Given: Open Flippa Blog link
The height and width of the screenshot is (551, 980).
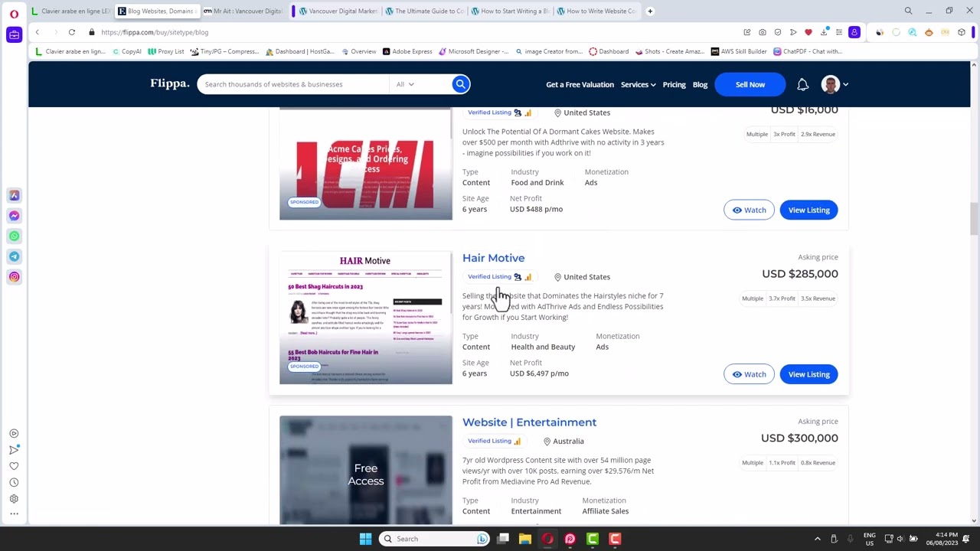Looking at the screenshot, I should pos(700,84).
